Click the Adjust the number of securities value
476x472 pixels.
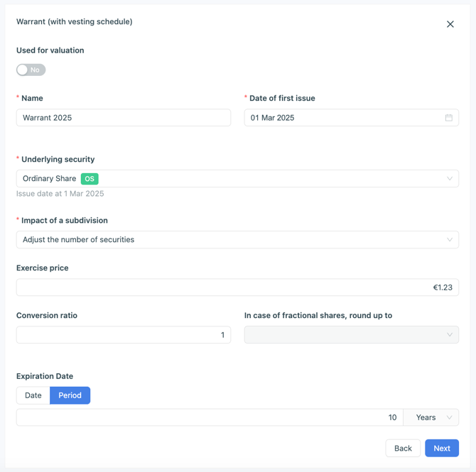(78, 240)
